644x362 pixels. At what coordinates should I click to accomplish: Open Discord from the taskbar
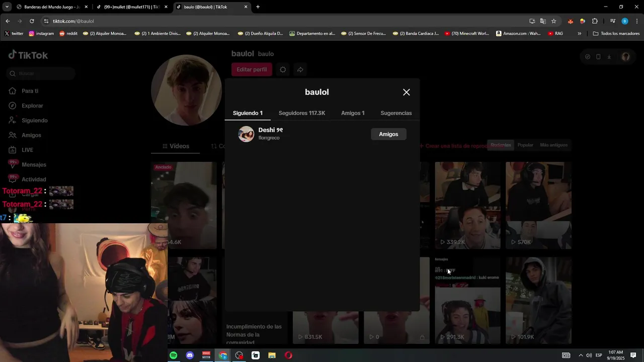(190, 355)
